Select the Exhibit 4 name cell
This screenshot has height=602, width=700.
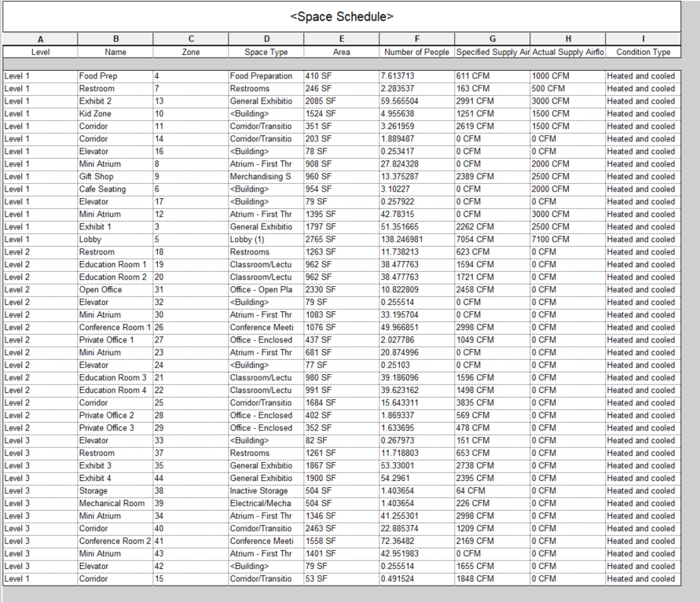point(115,478)
